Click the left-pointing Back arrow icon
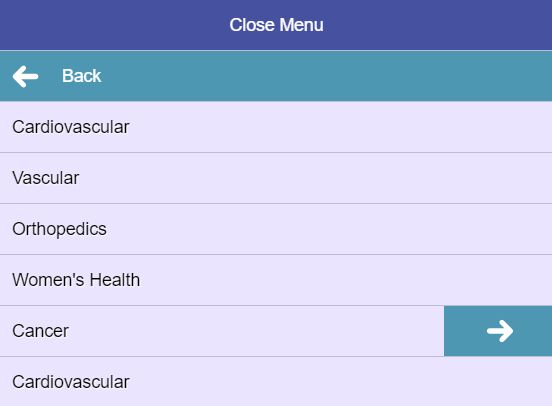This screenshot has height=406, width=552. tap(25, 76)
